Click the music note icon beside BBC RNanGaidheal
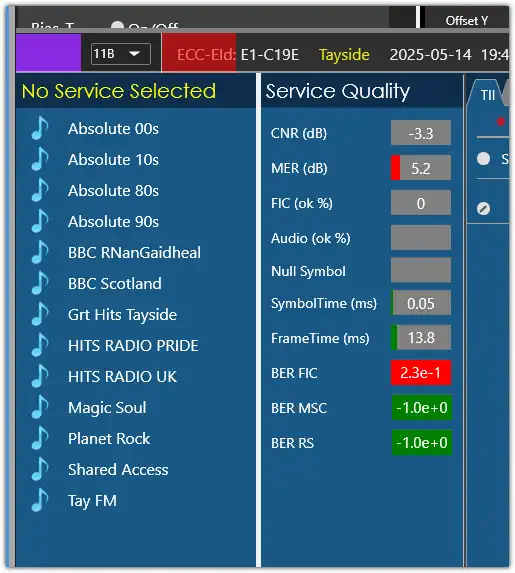The image size is (515, 573). coord(40,253)
